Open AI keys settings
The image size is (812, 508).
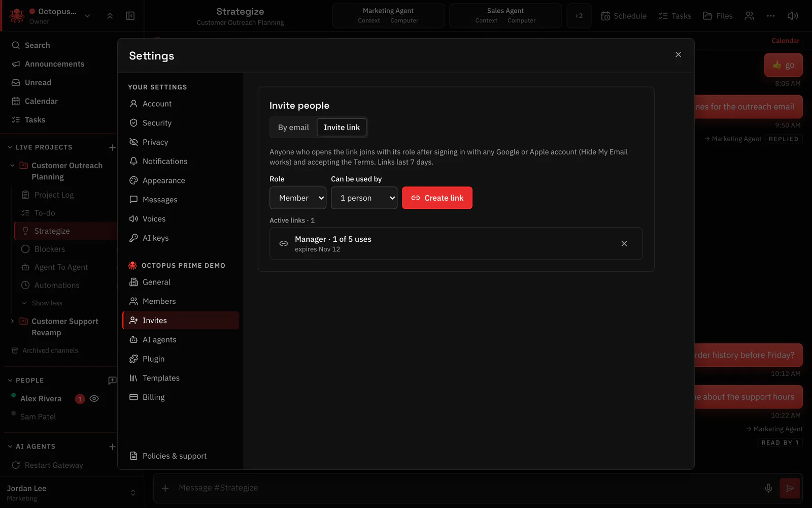coord(181,238)
